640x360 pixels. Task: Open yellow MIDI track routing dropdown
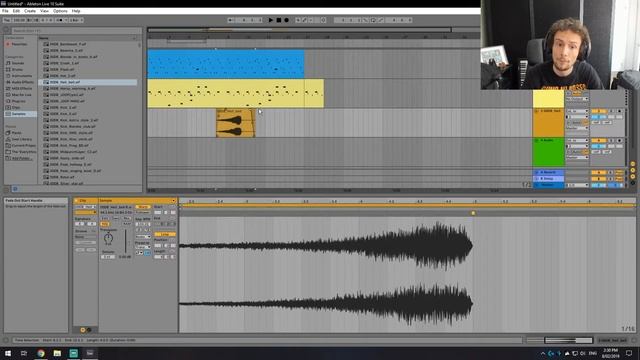point(577,99)
